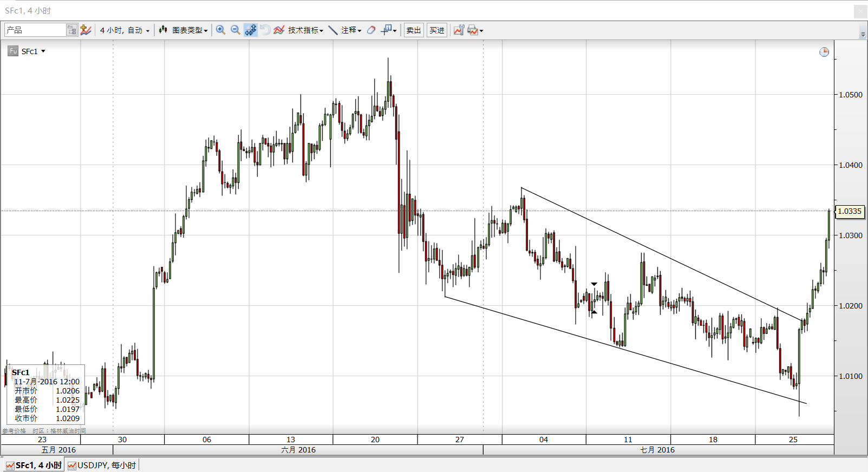Click date label 13 on time axis
This screenshot has height=472, width=868.
(x=291, y=440)
